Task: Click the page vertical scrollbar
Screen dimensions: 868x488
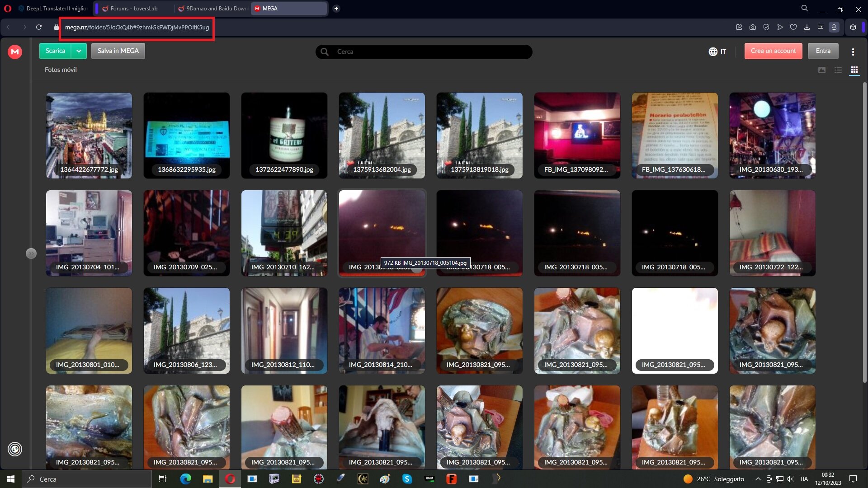Action: tap(864, 233)
